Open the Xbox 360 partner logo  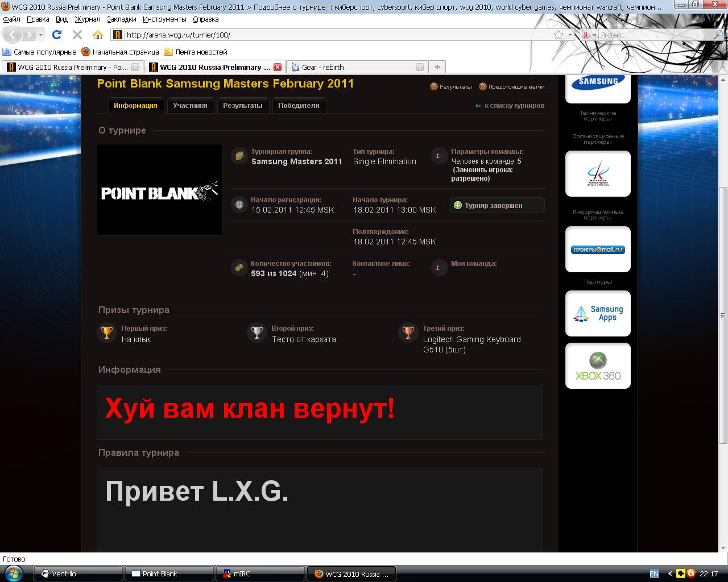click(598, 366)
